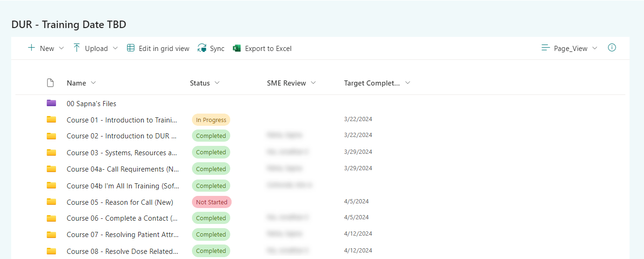Click the file type column header icon
Image resolution: width=644 pixels, height=259 pixels.
coord(50,83)
